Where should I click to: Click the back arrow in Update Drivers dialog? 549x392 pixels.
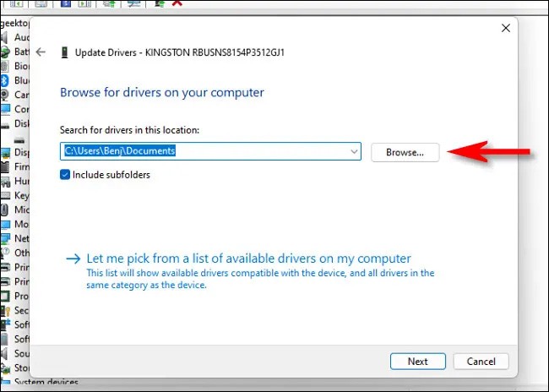pos(41,52)
